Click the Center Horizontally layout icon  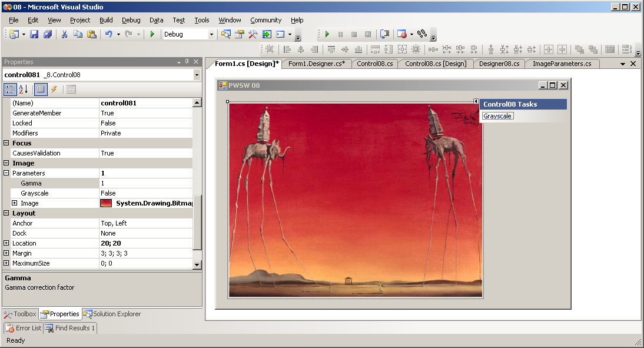click(x=548, y=49)
